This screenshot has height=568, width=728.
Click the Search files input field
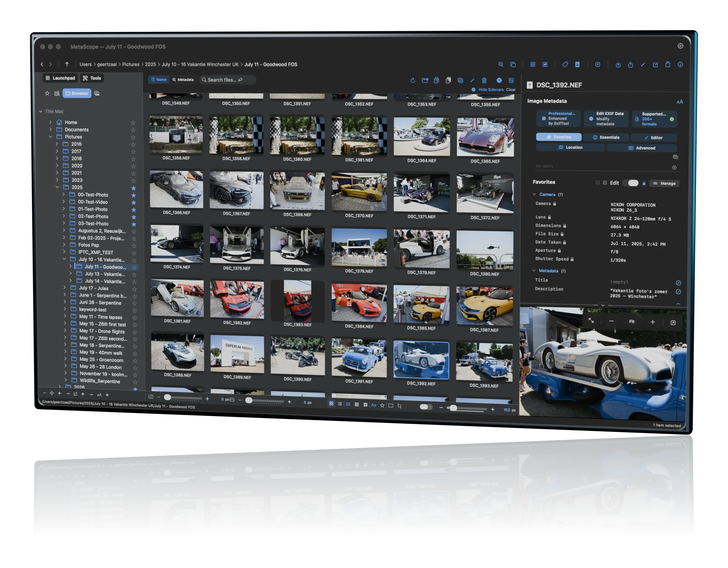click(x=228, y=80)
